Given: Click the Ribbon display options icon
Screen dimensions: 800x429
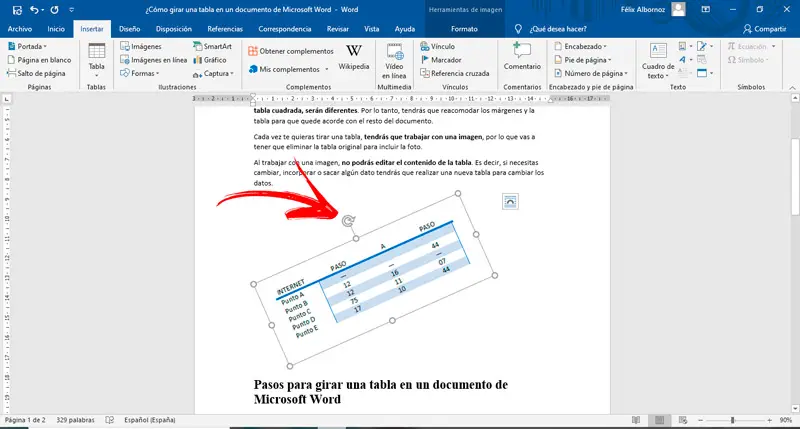Looking at the screenshot, I should click(x=706, y=10).
